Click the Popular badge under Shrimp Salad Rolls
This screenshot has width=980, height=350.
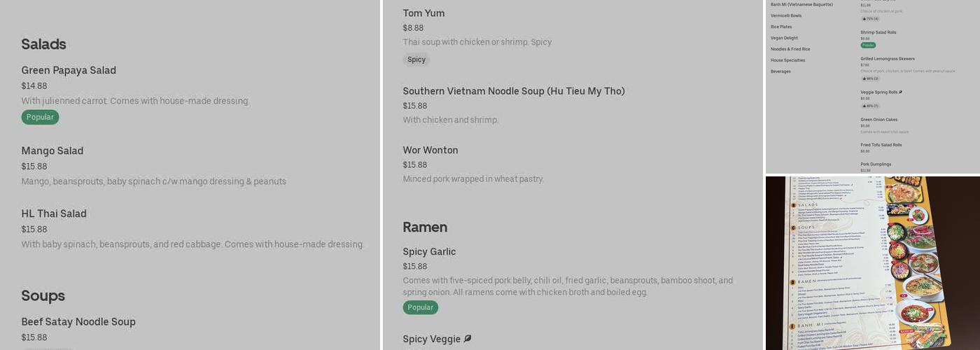click(x=868, y=45)
